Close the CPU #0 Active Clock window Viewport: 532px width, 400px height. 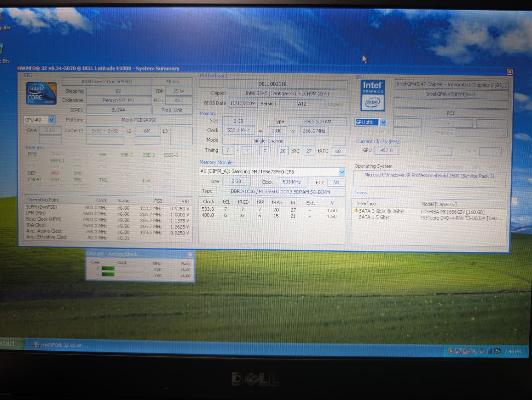point(190,255)
